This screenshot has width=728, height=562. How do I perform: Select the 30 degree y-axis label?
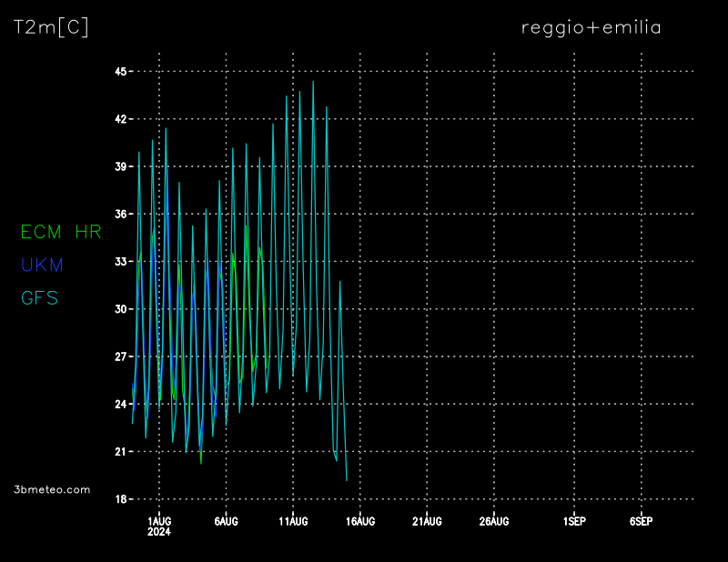point(120,309)
